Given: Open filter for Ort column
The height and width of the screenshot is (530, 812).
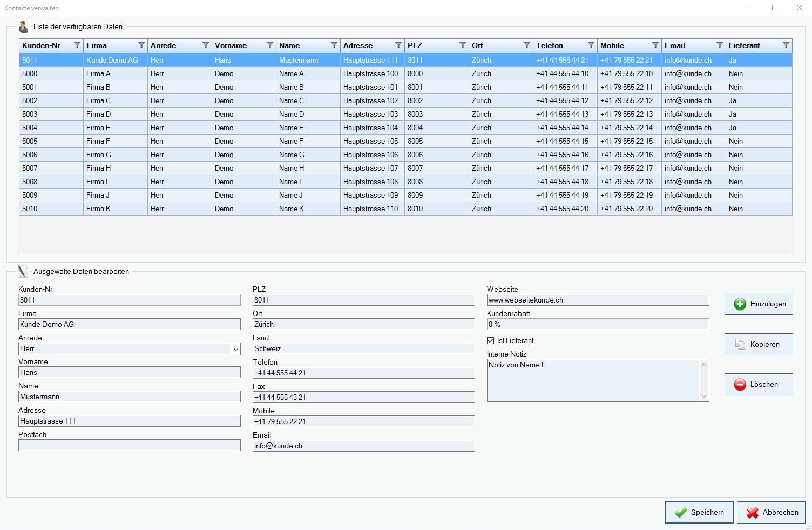Looking at the screenshot, I should coord(527,45).
